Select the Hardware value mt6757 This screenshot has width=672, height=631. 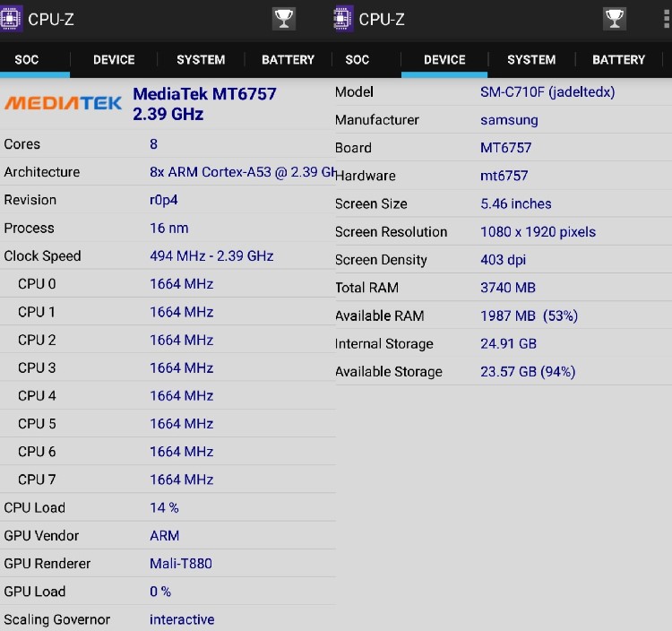[504, 176]
